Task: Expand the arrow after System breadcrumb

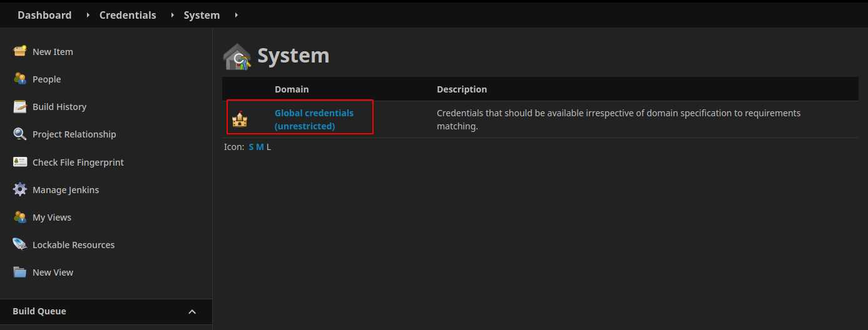Action: [x=236, y=15]
